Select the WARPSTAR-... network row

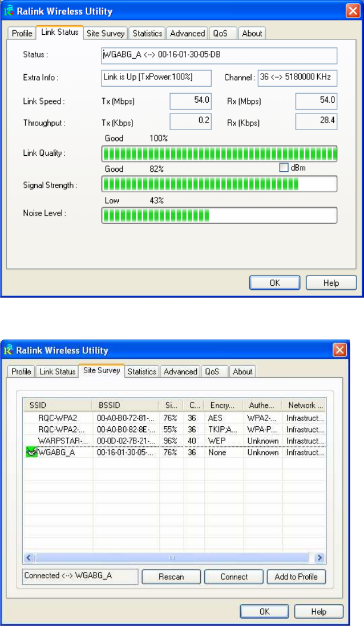click(x=175, y=441)
